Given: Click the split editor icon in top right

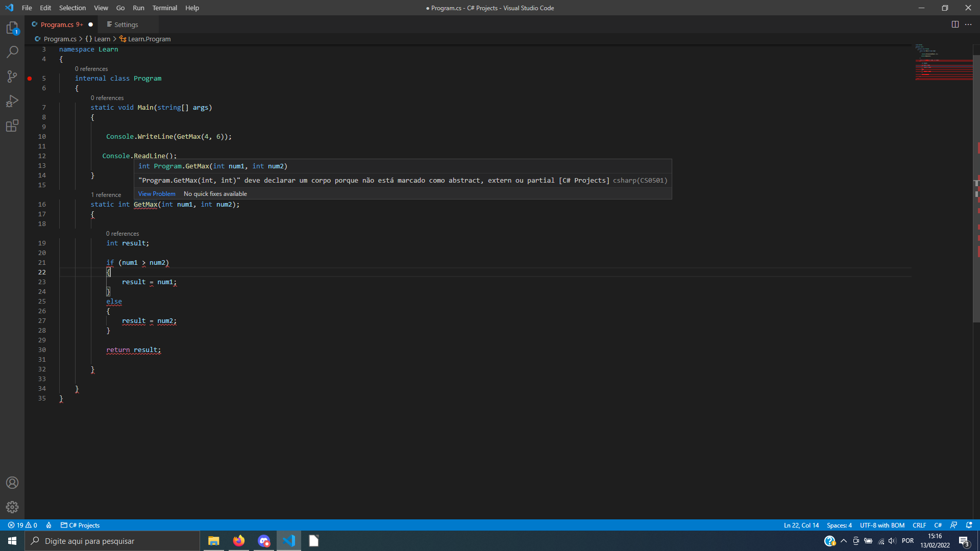Looking at the screenshot, I should [955, 23].
